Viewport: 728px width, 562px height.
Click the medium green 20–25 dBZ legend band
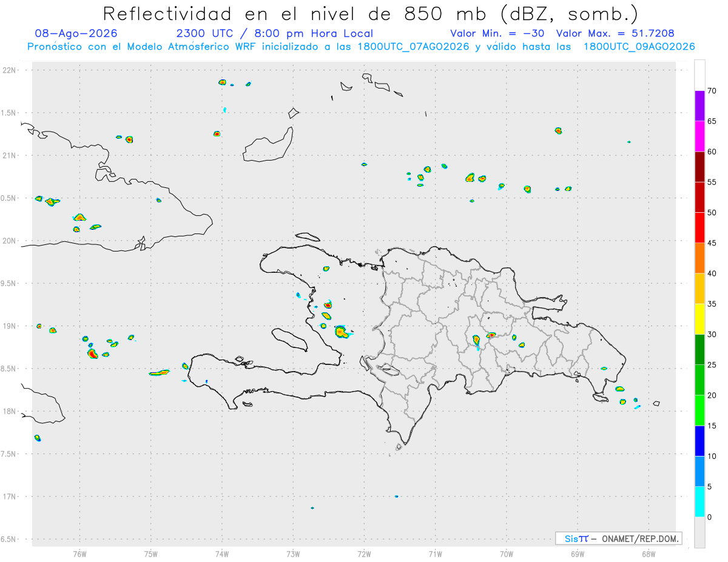tap(699, 380)
